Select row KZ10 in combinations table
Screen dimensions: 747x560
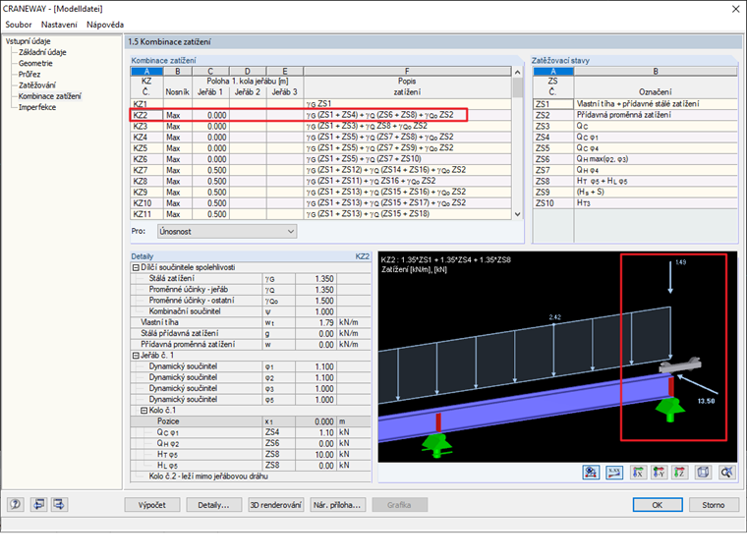point(321,202)
